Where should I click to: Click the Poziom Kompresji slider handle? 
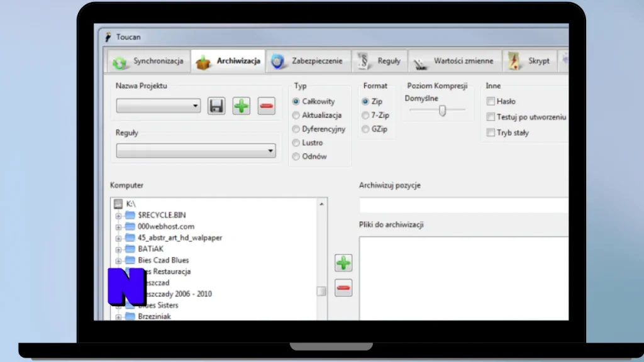click(x=442, y=111)
